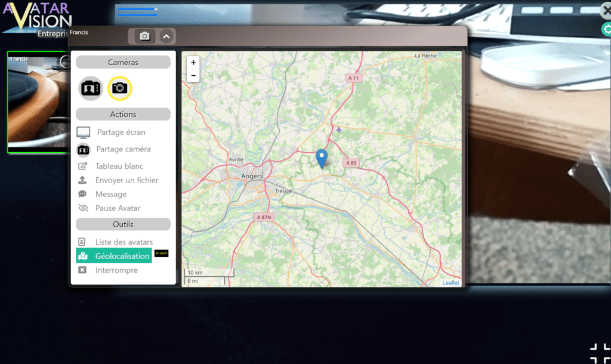611x364 pixels.
Task: Open the Leaflet attribution link
Action: (x=450, y=283)
